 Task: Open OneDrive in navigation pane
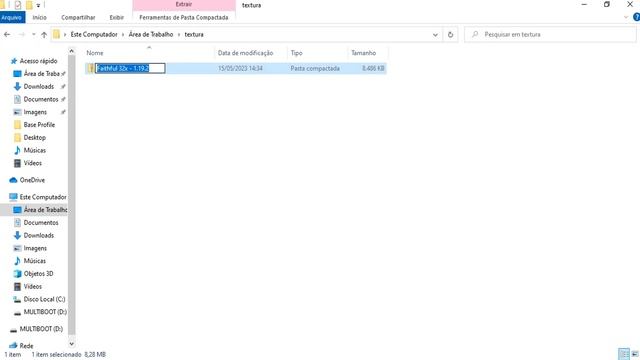point(32,180)
